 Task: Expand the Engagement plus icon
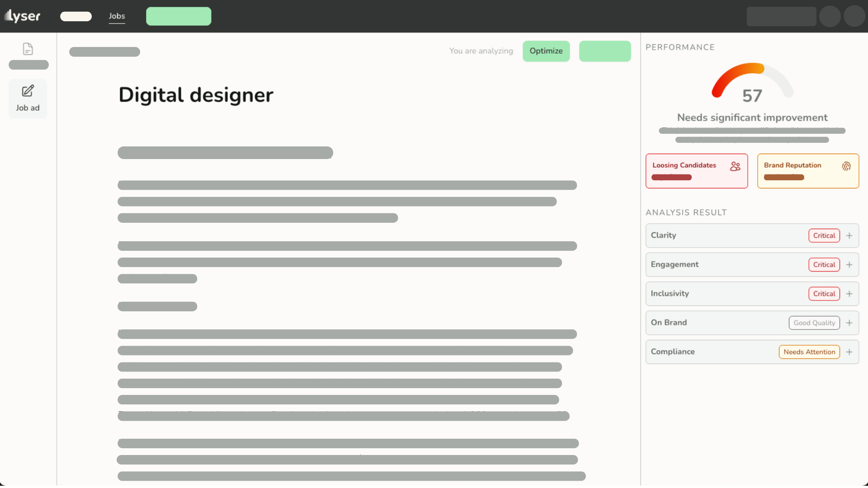849,265
